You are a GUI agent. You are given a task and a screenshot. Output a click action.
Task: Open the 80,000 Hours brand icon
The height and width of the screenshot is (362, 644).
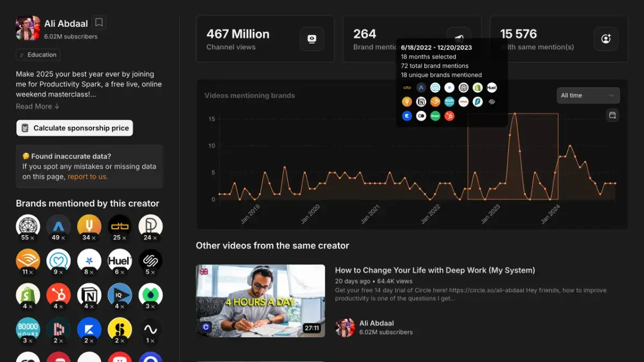(28, 329)
